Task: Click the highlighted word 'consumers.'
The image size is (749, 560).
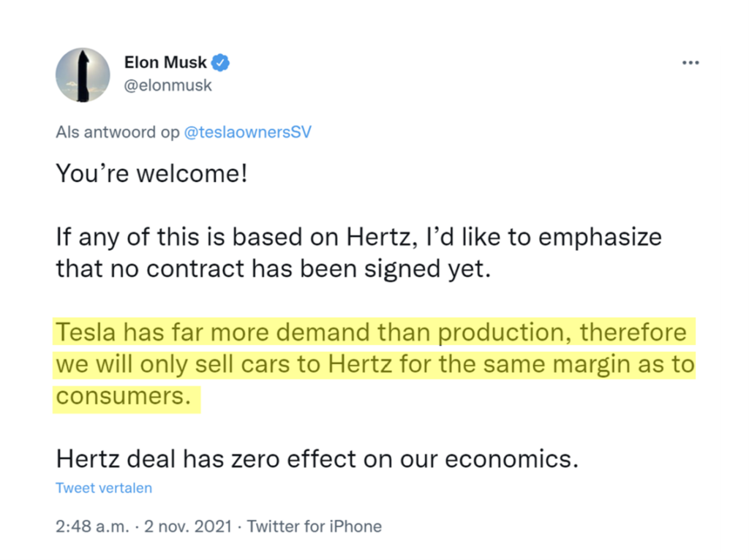Action: tap(123, 397)
